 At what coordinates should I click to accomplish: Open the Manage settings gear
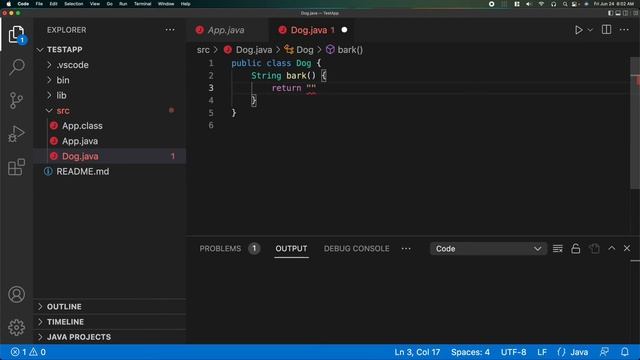pos(16,327)
